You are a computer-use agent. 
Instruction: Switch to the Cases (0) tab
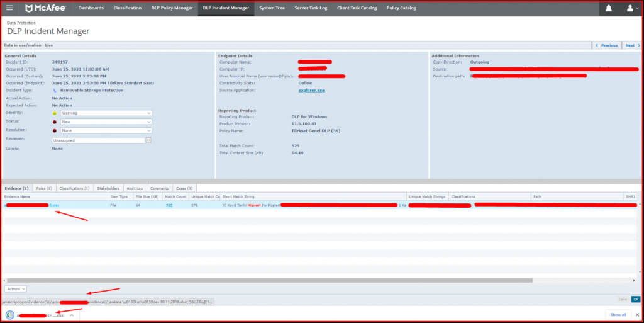184,188
